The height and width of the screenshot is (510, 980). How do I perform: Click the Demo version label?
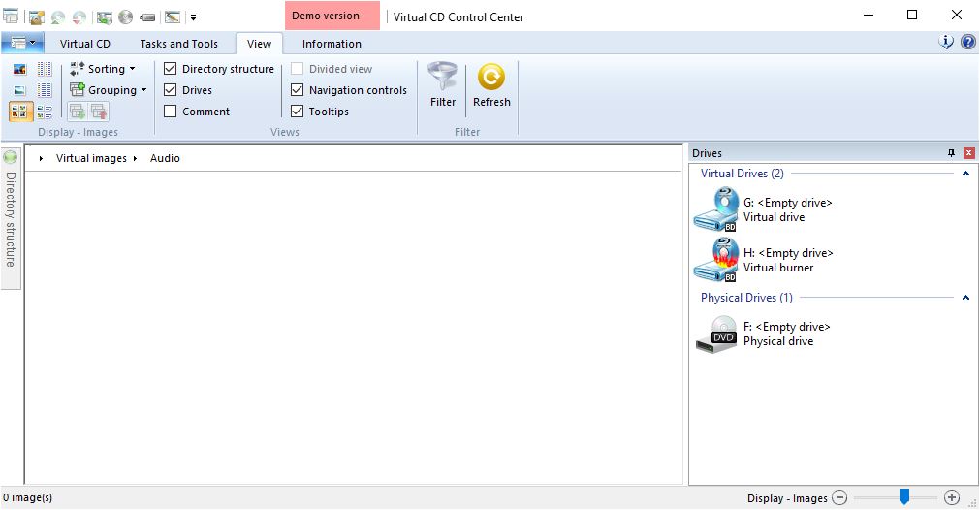pyautogui.click(x=332, y=16)
